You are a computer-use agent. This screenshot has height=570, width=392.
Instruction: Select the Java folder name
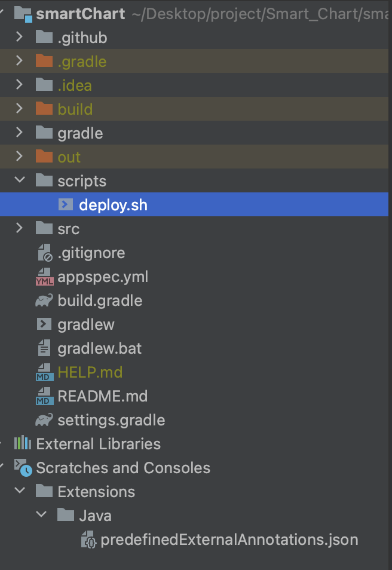point(95,516)
